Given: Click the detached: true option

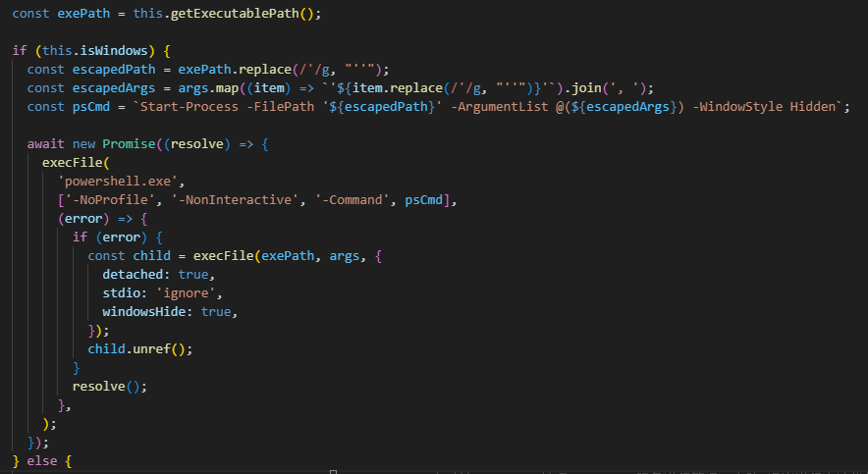Looking at the screenshot, I should coord(157,274).
